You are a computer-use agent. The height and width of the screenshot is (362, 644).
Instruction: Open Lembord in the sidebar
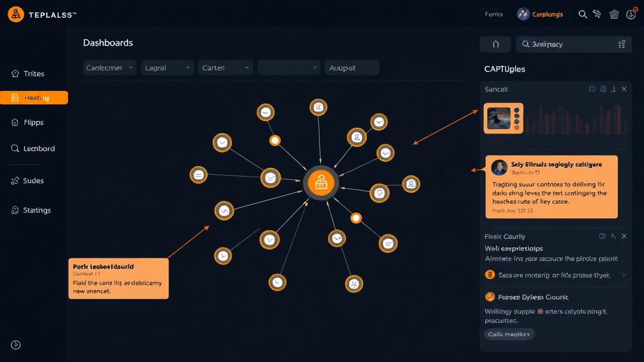[x=34, y=149]
